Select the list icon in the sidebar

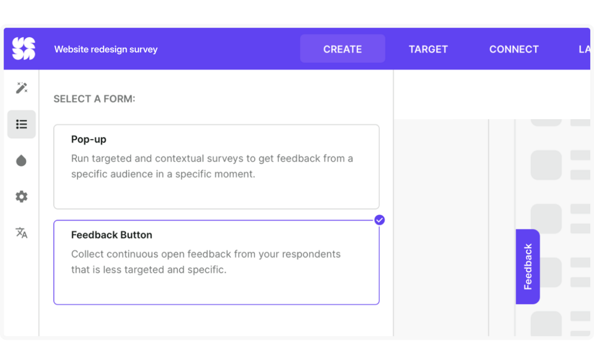(22, 125)
